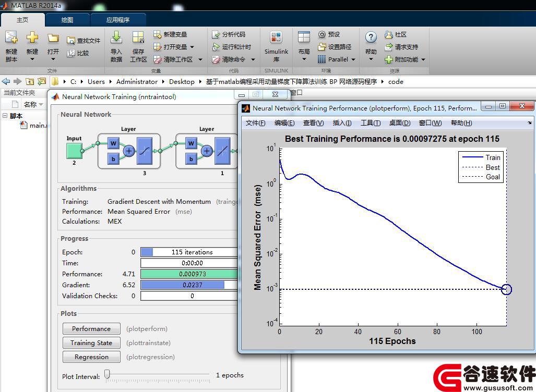Image resolution: width=536 pixels, height=392 pixels.
Task: Click the Performance value bar 0.000973
Action: point(189,274)
